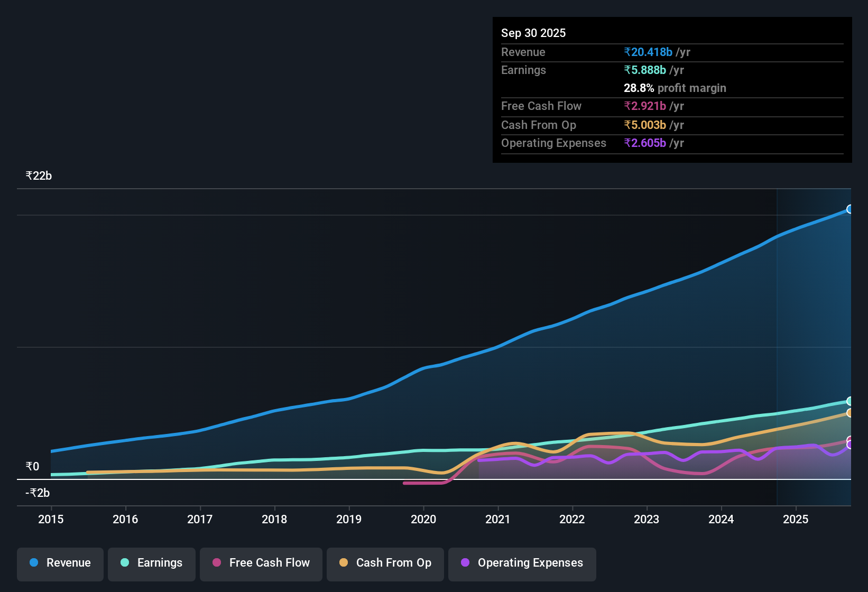The image size is (868, 592).
Task: Click the blue Revenue dot icon in legend
Action: (33, 563)
